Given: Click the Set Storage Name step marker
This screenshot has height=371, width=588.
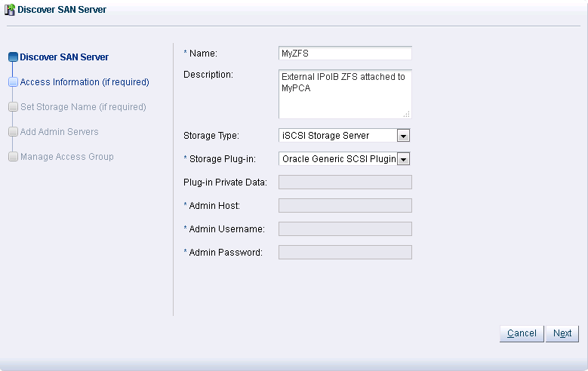Looking at the screenshot, I should tap(13, 107).
